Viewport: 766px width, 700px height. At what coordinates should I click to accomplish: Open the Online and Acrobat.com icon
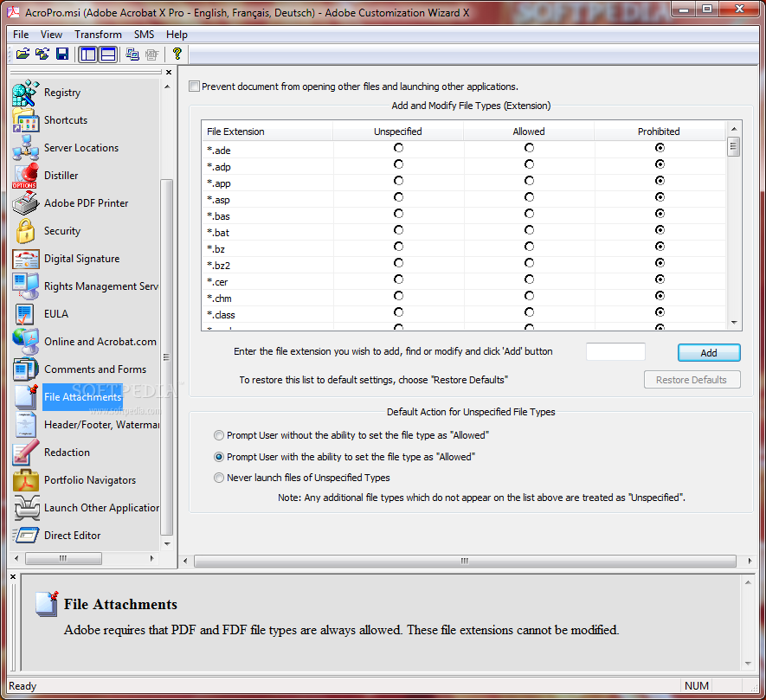click(x=25, y=342)
